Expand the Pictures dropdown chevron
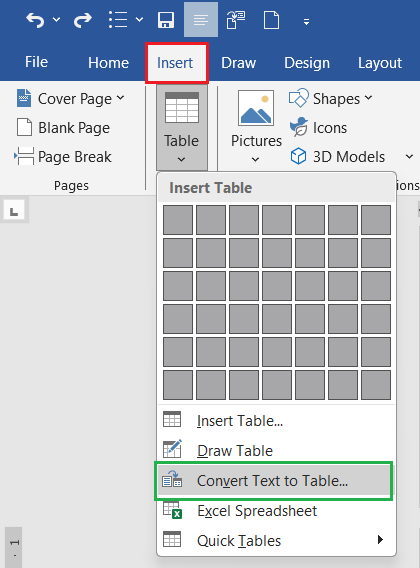420x568 pixels. [x=255, y=159]
